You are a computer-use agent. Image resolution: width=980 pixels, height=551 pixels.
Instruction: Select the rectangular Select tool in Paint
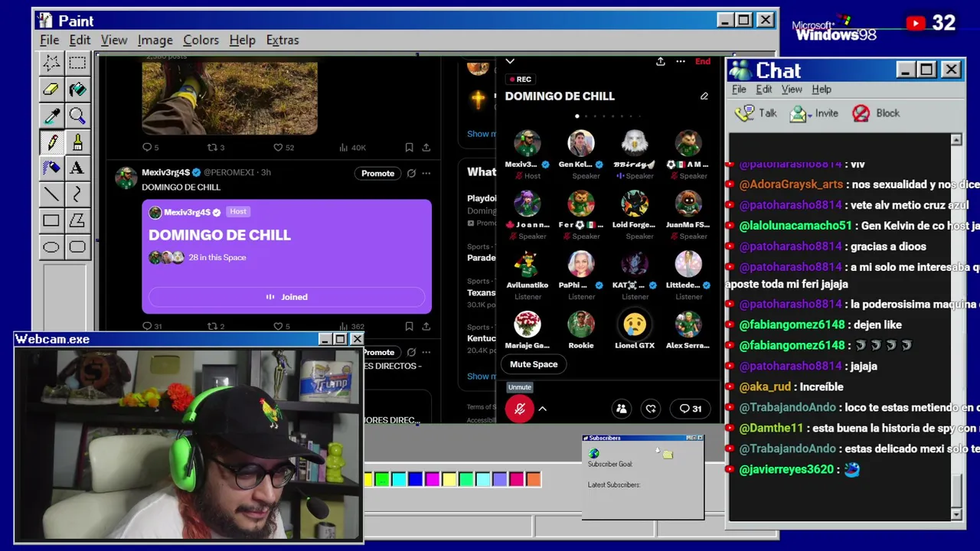pyautogui.click(x=77, y=63)
